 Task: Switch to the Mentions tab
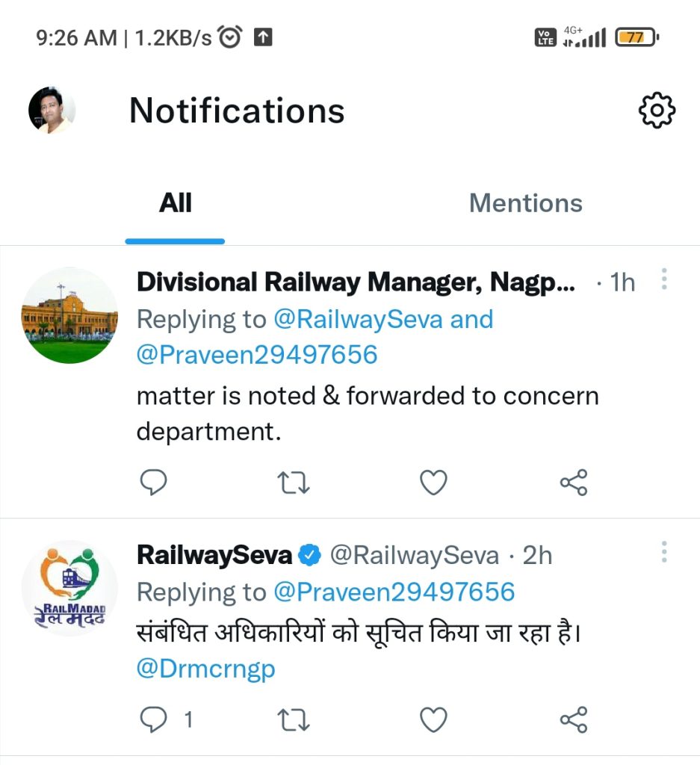point(525,203)
